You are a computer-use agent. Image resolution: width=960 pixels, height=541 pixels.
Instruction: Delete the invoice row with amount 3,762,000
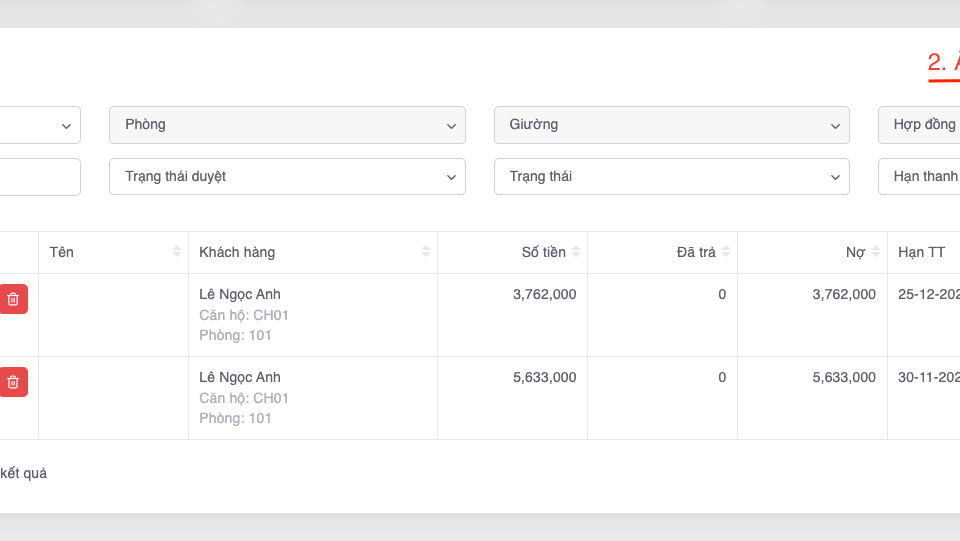tap(13, 299)
